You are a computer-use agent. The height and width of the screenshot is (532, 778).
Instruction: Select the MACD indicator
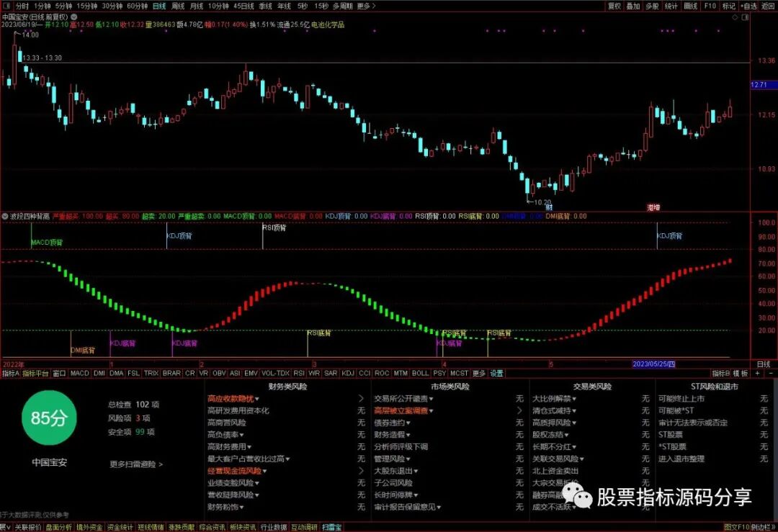[79, 374]
